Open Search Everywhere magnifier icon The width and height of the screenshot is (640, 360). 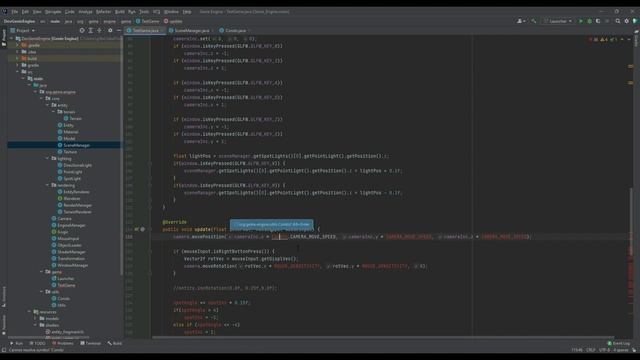click(618, 21)
